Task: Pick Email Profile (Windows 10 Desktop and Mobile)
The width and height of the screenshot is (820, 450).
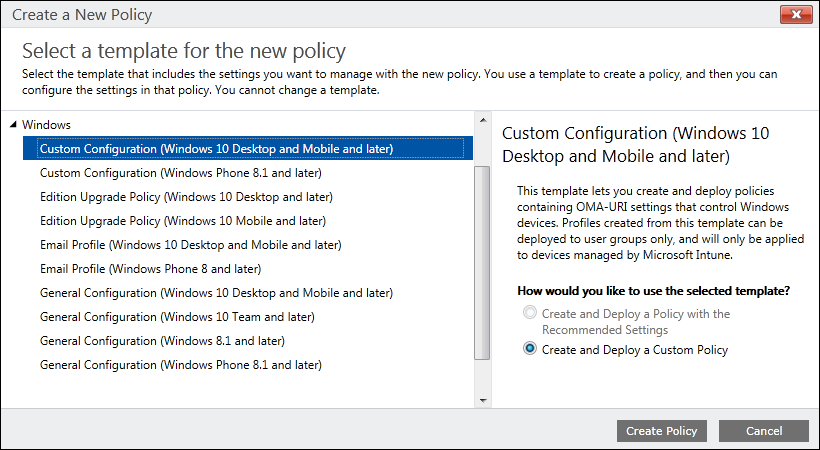Action: [190, 245]
